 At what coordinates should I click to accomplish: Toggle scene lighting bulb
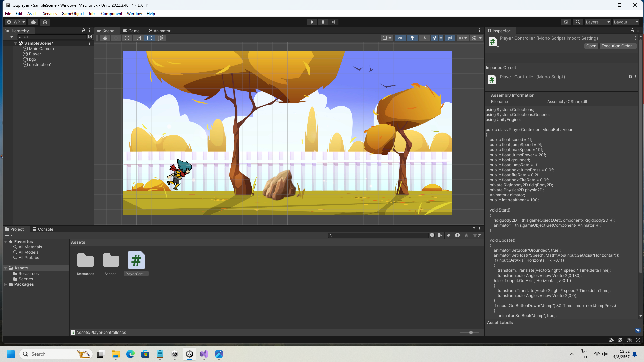click(412, 38)
